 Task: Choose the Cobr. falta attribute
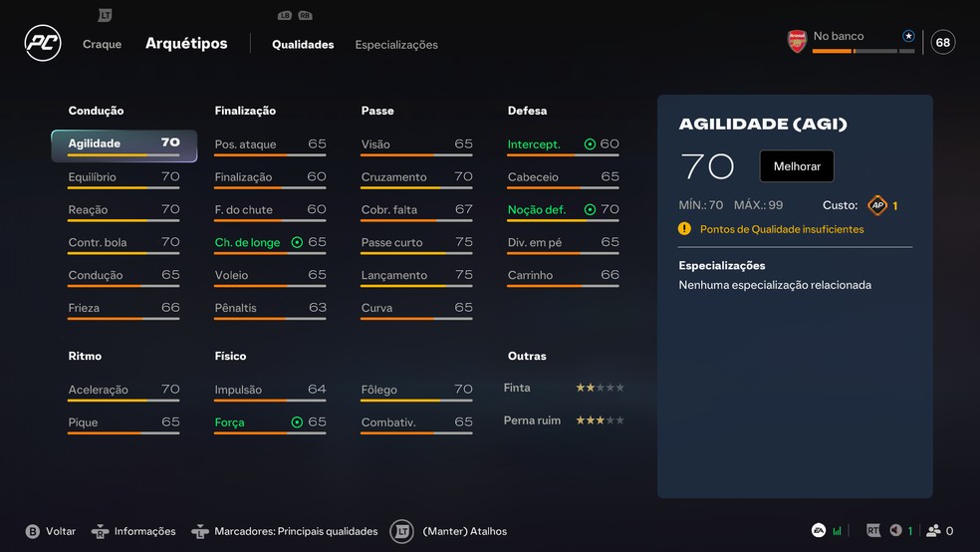click(x=416, y=210)
